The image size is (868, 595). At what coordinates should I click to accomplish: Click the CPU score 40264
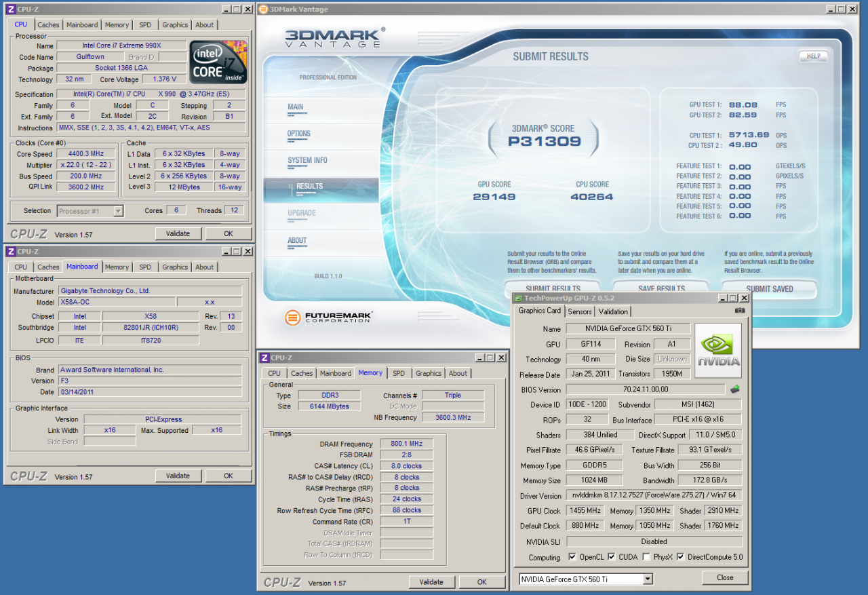click(592, 197)
